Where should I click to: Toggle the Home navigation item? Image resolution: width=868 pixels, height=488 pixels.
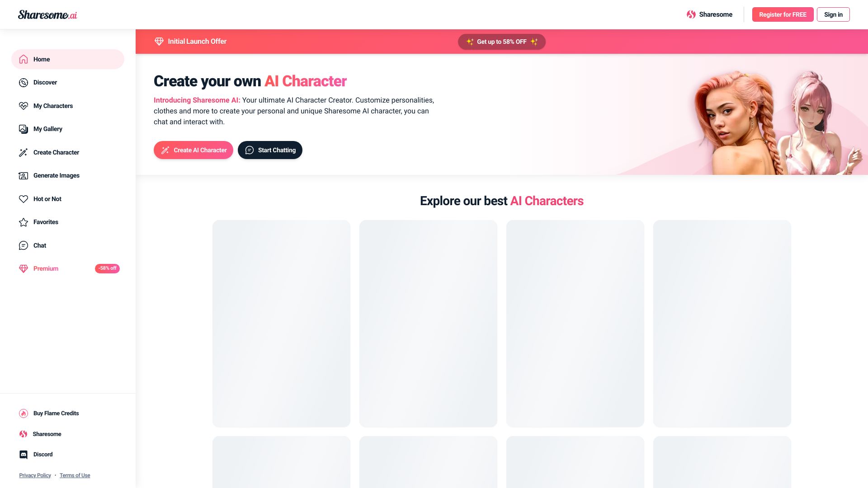[67, 59]
